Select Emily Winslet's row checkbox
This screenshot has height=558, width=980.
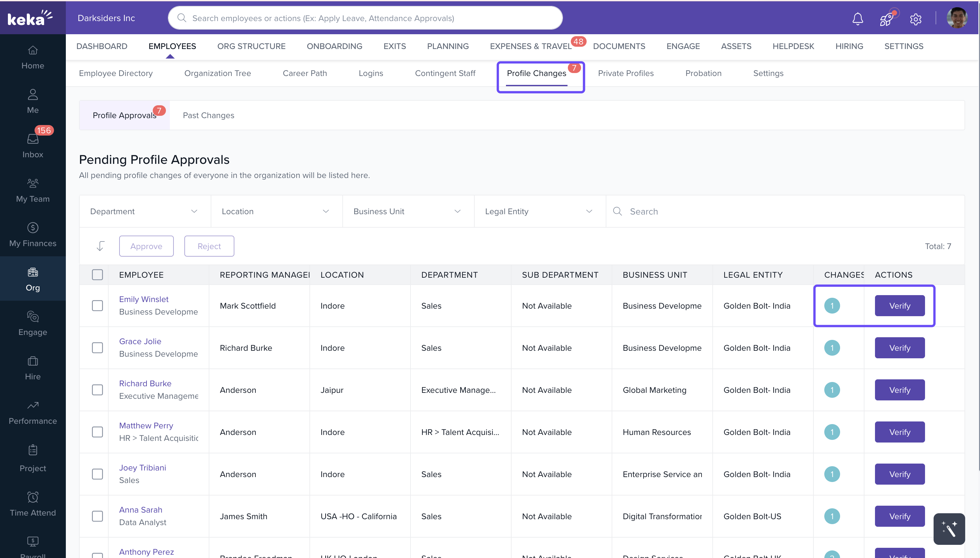(x=97, y=305)
